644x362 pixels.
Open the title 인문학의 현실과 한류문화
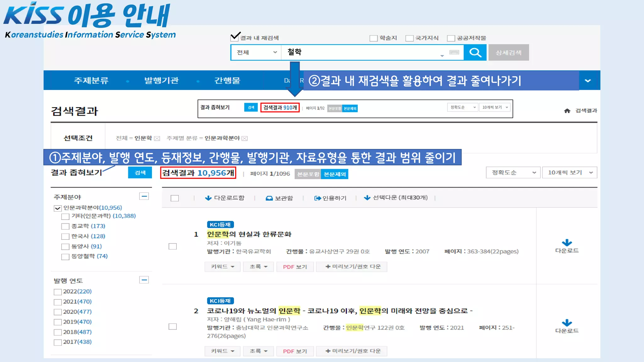(249, 234)
